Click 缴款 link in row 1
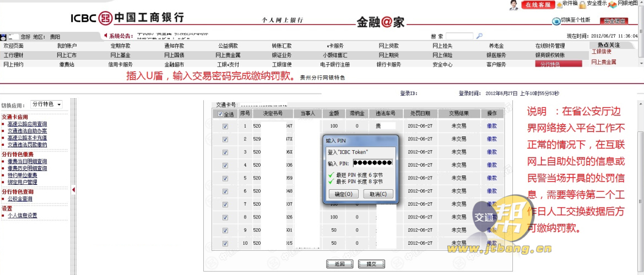 491,127
